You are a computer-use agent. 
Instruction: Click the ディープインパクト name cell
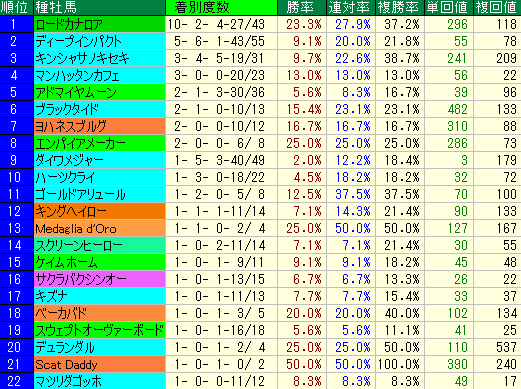tap(99, 41)
